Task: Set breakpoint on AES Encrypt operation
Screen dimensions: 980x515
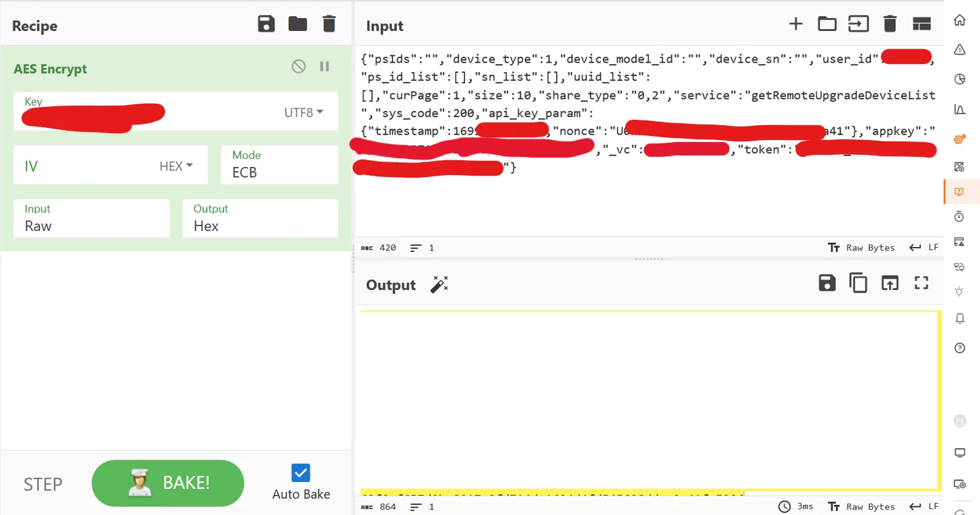Action: pyautogui.click(x=324, y=66)
